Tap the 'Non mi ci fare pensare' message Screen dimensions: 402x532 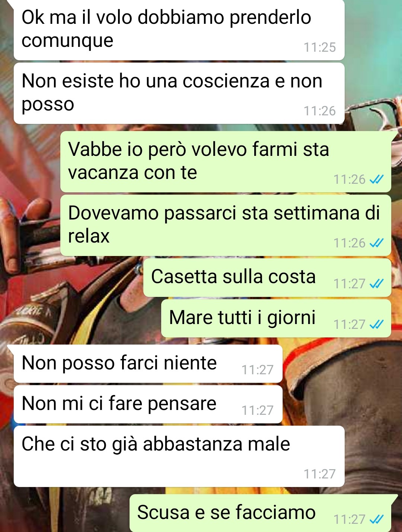[148, 404]
